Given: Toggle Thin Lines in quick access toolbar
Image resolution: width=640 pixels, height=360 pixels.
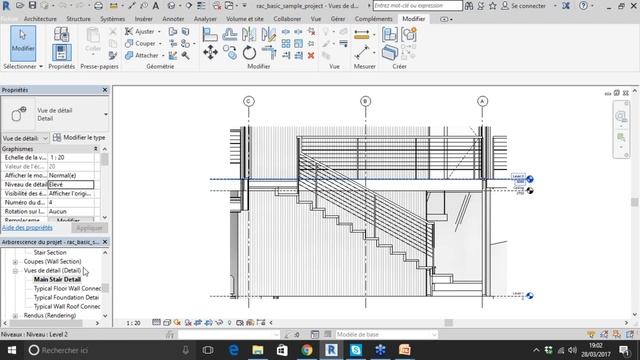Looking at the screenshot, I should click(201, 6).
